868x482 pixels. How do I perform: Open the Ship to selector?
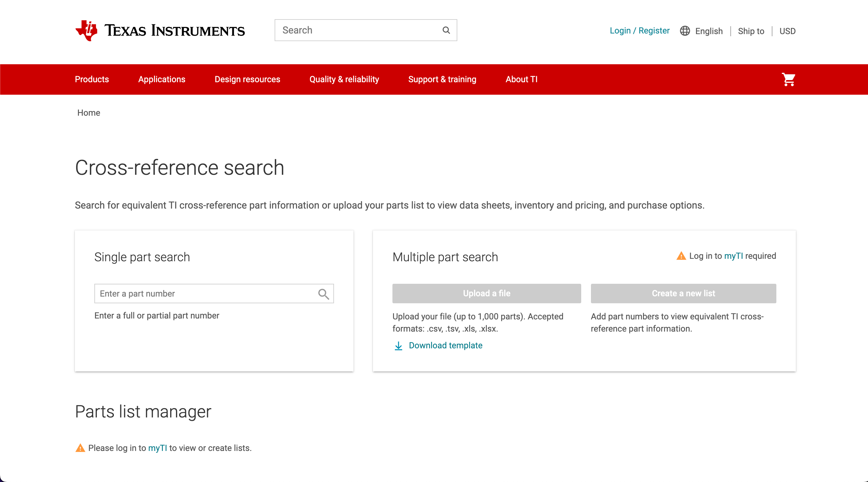(751, 31)
